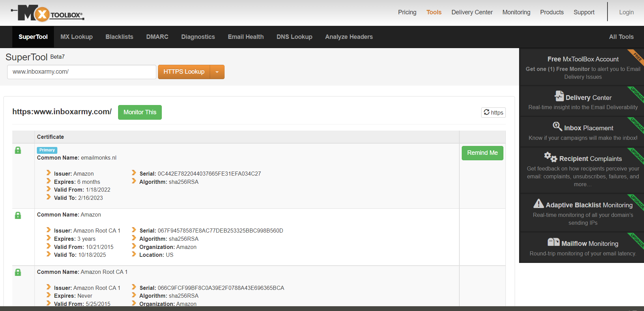Toggle the https result refresh button
Screen dimensions: 644x311
pos(493,112)
